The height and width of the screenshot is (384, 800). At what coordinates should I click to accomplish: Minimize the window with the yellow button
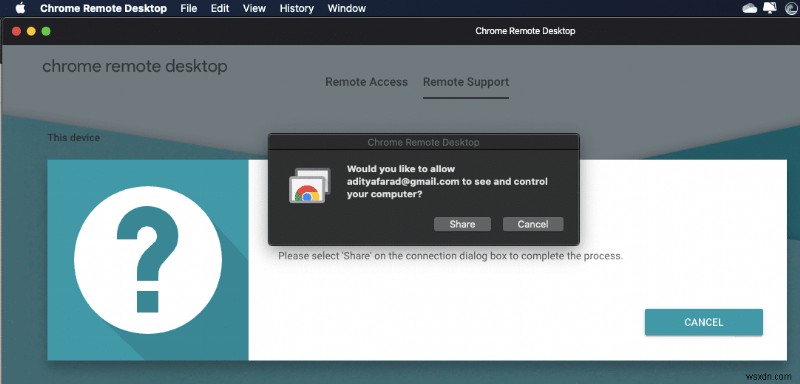tap(31, 31)
